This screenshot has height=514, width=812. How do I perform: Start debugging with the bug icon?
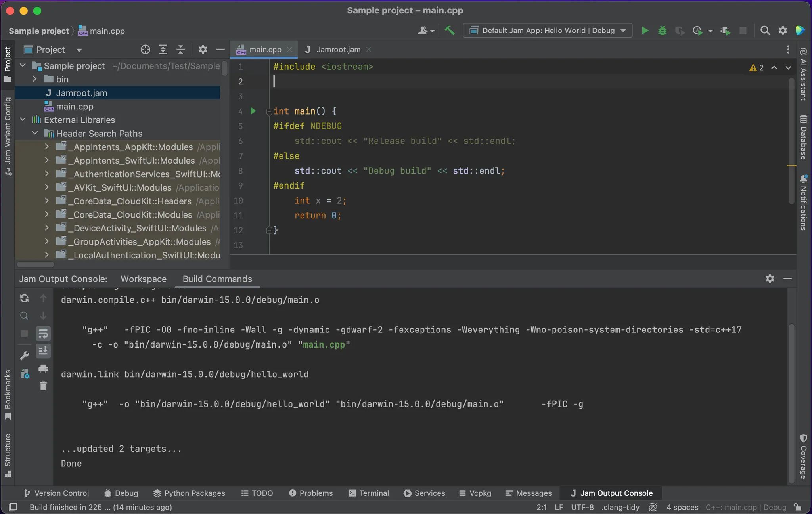pos(662,31)
